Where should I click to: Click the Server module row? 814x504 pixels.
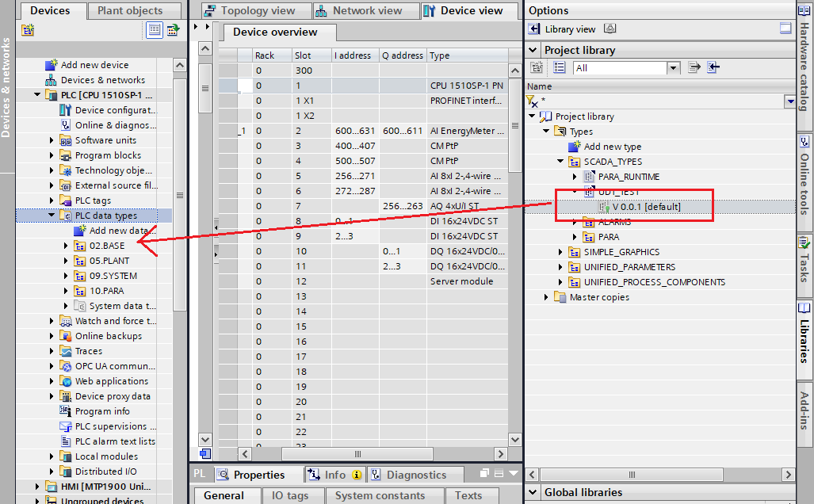[x=363, y=281]
